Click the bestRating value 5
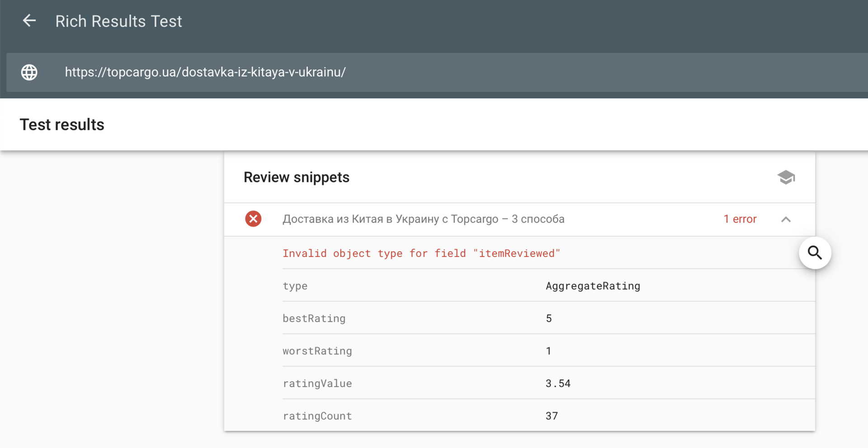The image size is (868, 448). click(549, 319)
